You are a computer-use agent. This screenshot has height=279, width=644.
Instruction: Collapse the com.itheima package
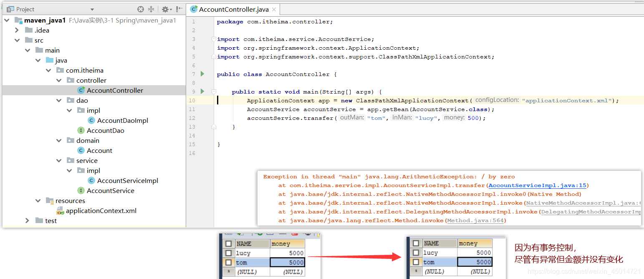tap(48, 70)
